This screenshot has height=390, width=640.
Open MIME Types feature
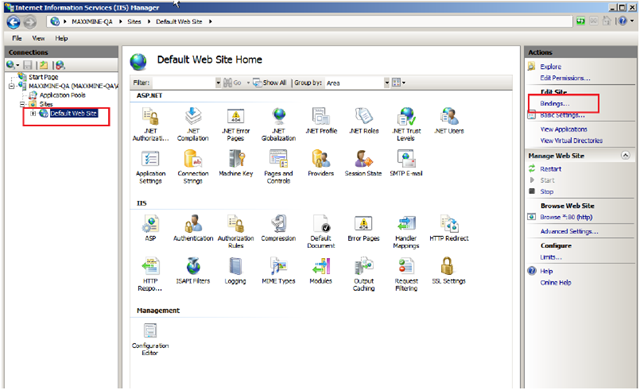pyautogui.click(x=278, y=270)
